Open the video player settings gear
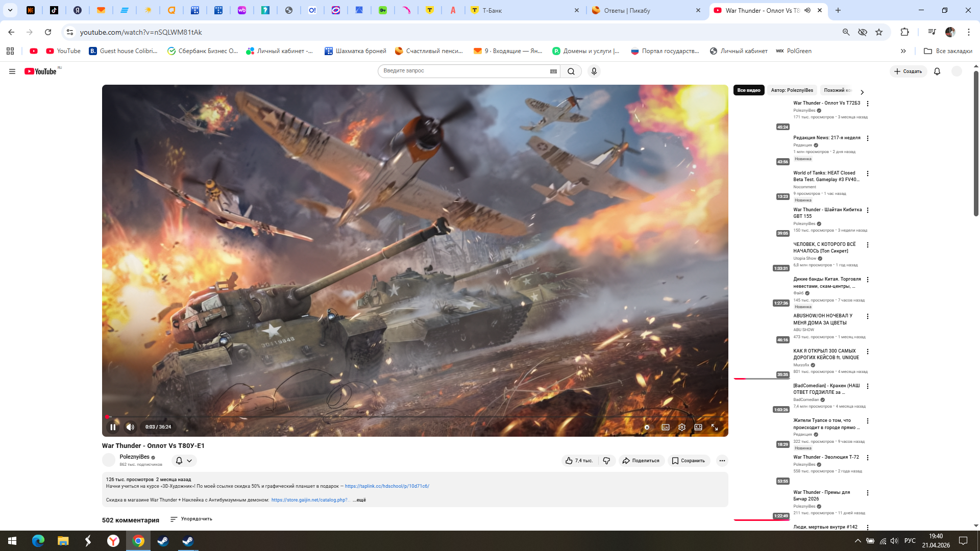 click(682, 427)
